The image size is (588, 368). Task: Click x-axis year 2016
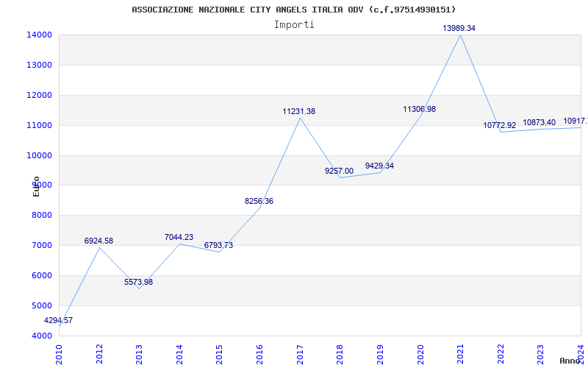coord(260,355)
